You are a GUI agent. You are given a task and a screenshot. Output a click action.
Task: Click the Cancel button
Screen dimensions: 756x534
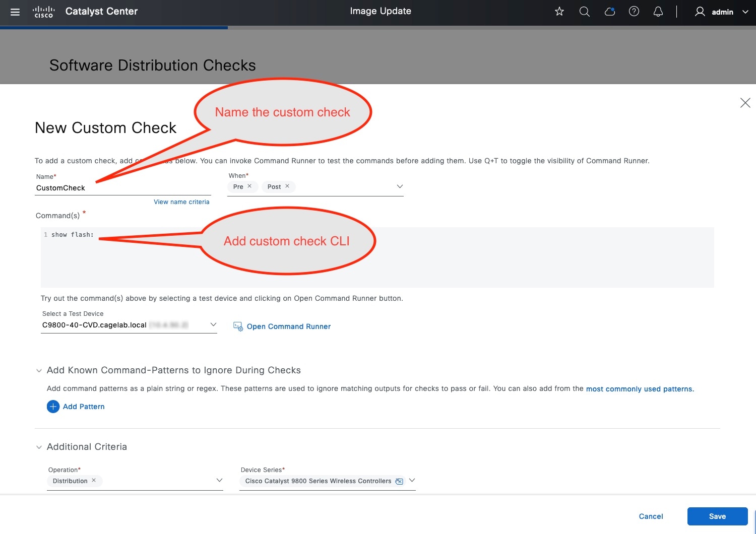(x=651, y=516)
